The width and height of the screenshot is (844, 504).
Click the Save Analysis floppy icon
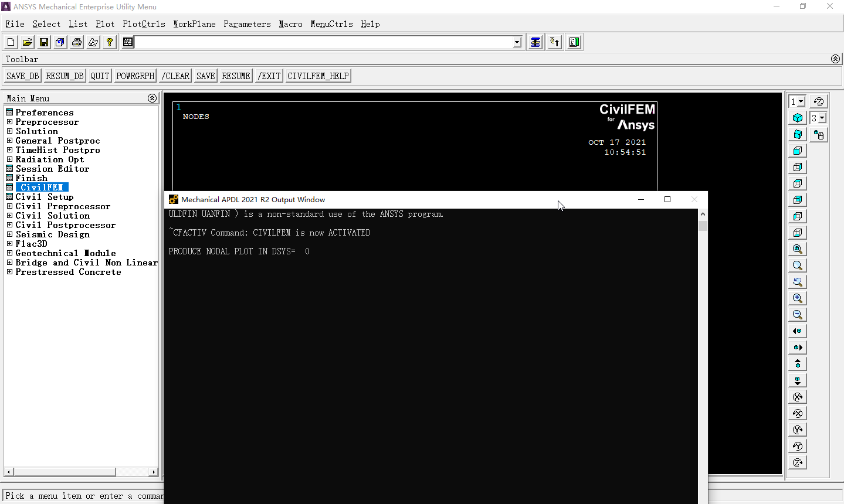[44, 42]
